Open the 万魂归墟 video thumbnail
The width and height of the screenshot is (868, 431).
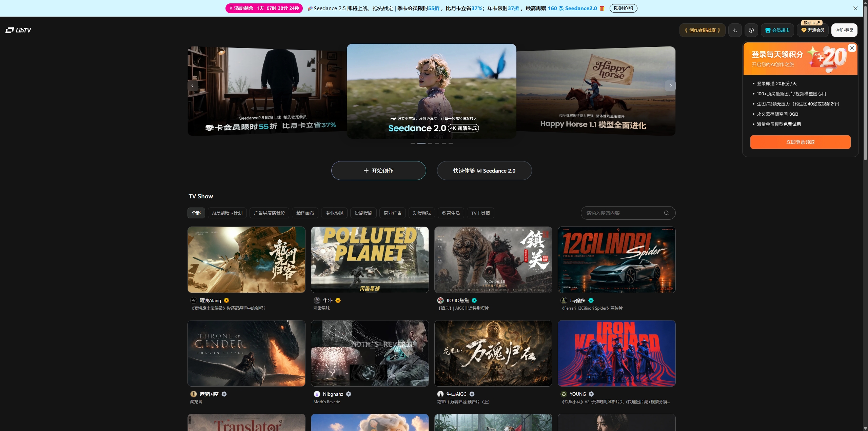coord(493,353)
